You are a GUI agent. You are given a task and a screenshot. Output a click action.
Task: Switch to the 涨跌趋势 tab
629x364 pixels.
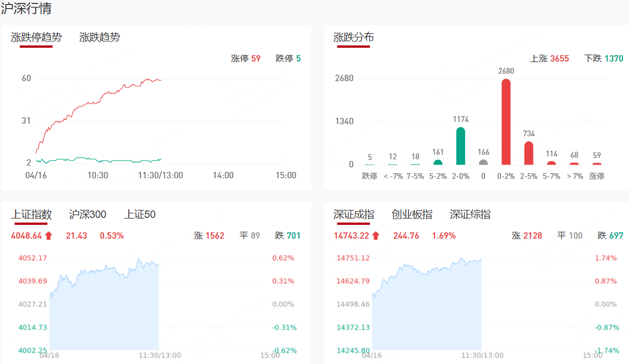tap(99, 37)
